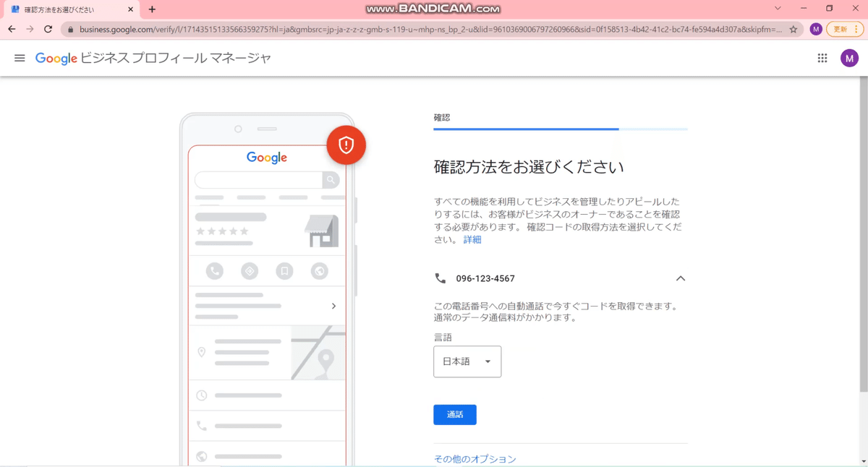Click the mockup search magnifier button
Screen dimensions: 868x467
(331, 179)
